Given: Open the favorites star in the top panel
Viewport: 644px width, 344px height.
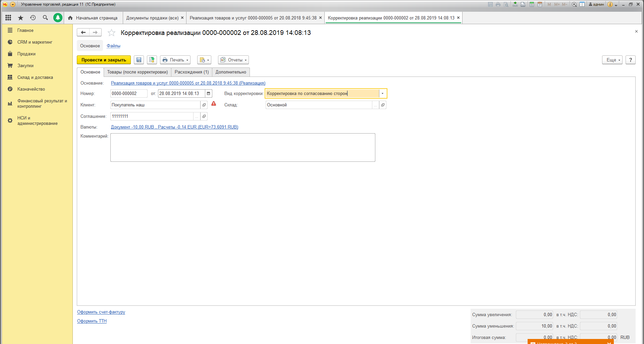Looking at the screenshot, I should pyautogui.click(x=20, y=18).
